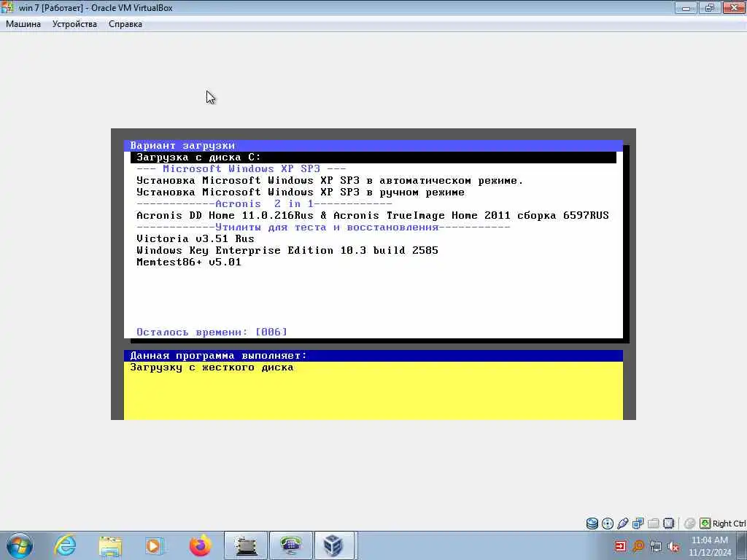
Task: Select Windows Key Enterprise Edition 10.3 entry
Action: 287,251
